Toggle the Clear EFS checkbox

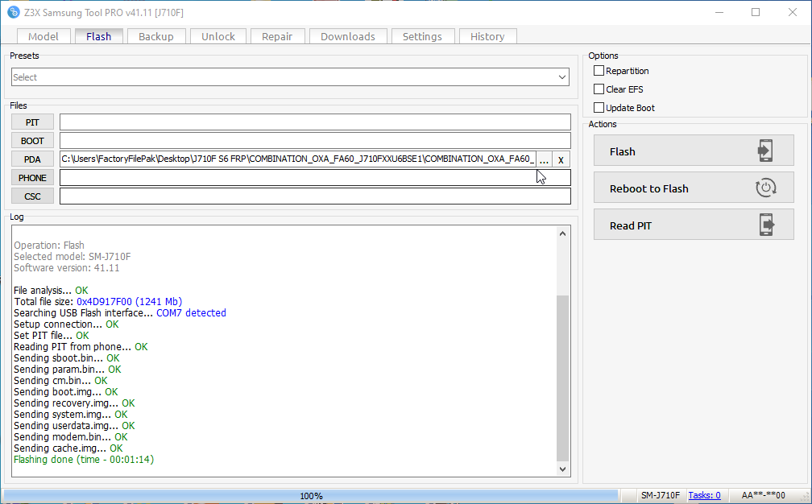pos(599,89)
